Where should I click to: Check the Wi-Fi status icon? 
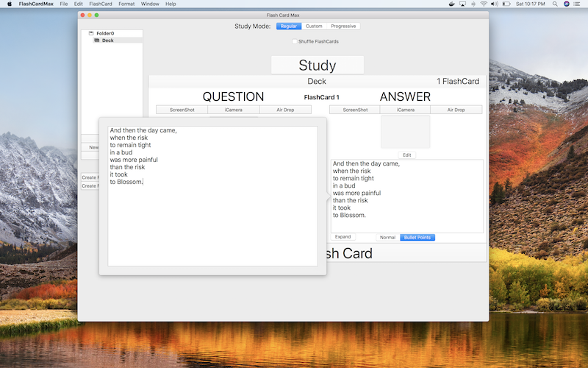[484, 4]
